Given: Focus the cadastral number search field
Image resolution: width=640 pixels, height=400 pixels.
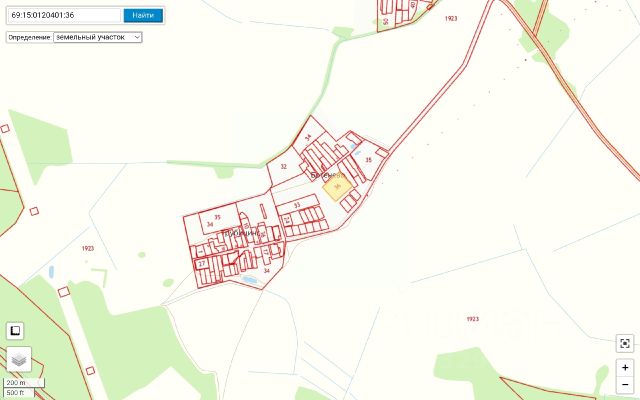Looking at the screenshot, I should pos(64,16).
